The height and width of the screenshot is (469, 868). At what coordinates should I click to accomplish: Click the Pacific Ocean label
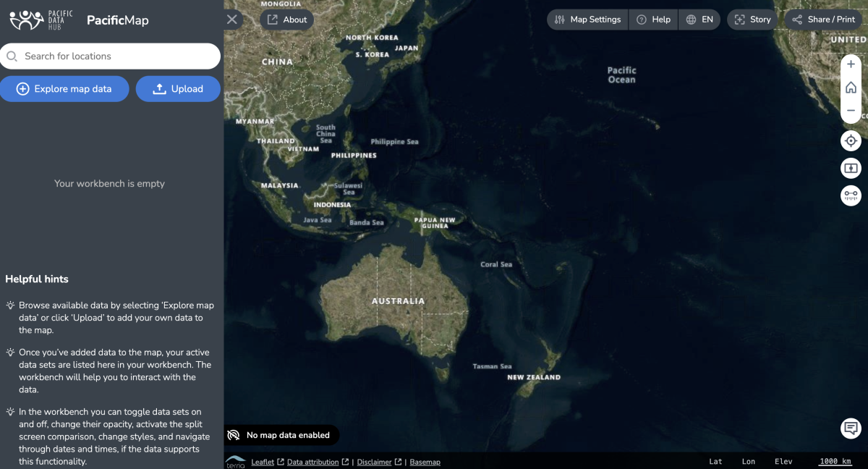621,75
